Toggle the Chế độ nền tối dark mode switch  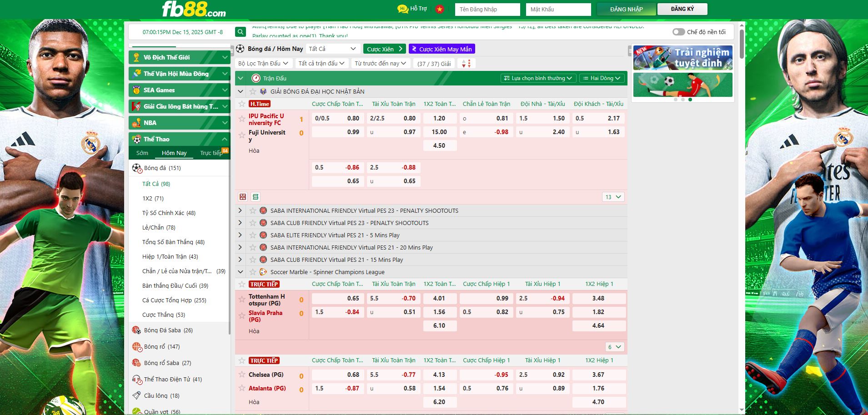[x=678, y=32]
